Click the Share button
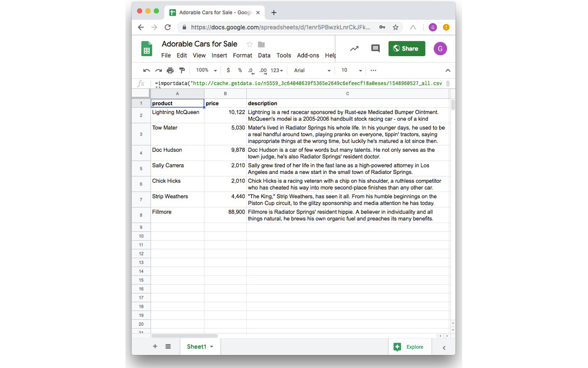 tap(407, 48)
